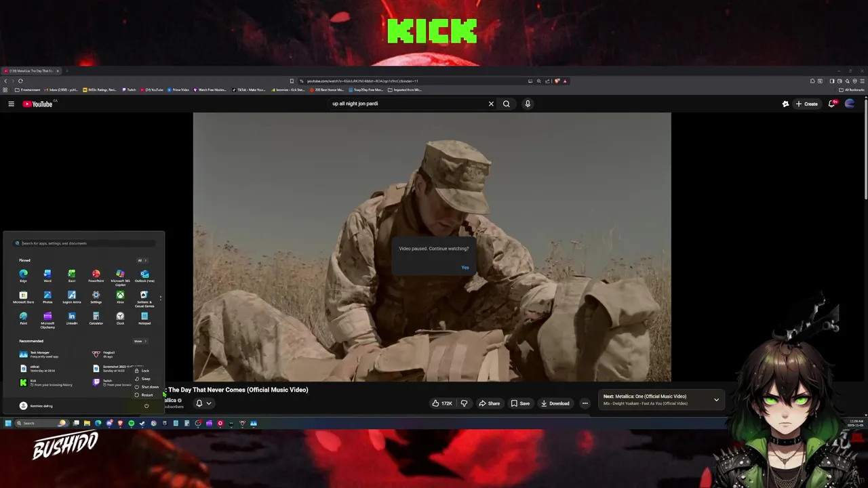
Task: Open Solitaire & Casual Games
Action: (x=144, y=298)
